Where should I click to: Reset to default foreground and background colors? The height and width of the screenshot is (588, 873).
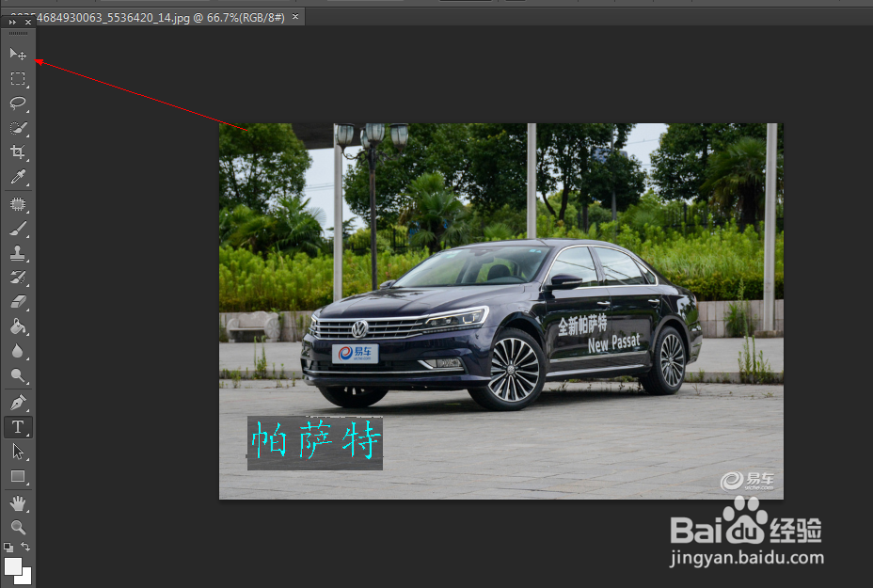[8, 547]
